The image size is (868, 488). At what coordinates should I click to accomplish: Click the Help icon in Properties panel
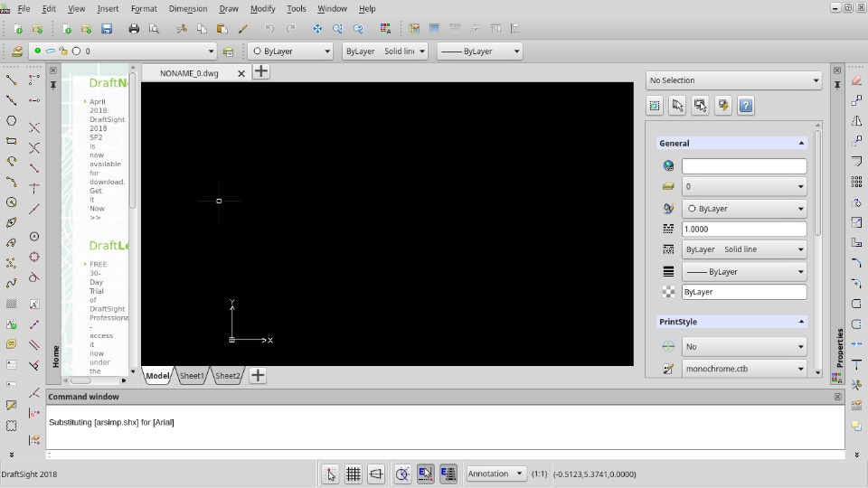click(x=746, y=106)
